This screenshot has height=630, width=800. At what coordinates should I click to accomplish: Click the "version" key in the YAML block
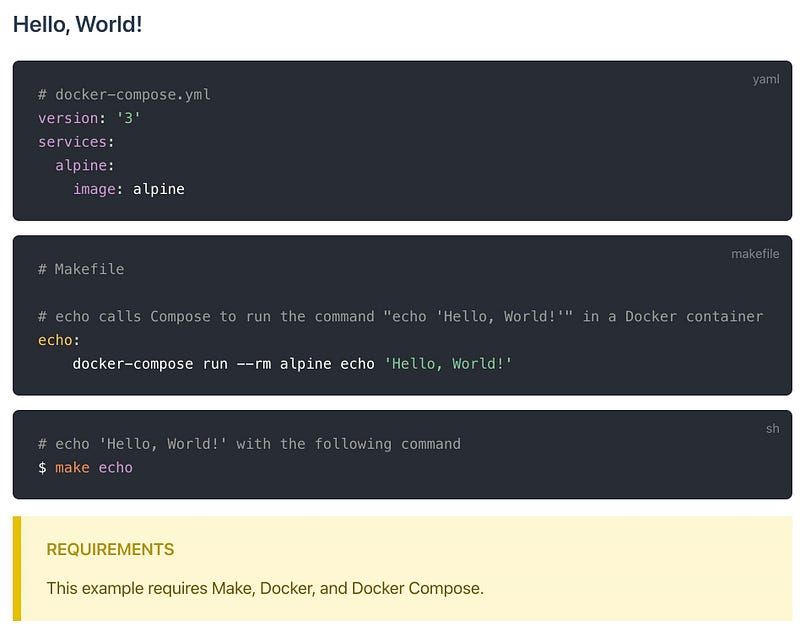coord(68,118)
